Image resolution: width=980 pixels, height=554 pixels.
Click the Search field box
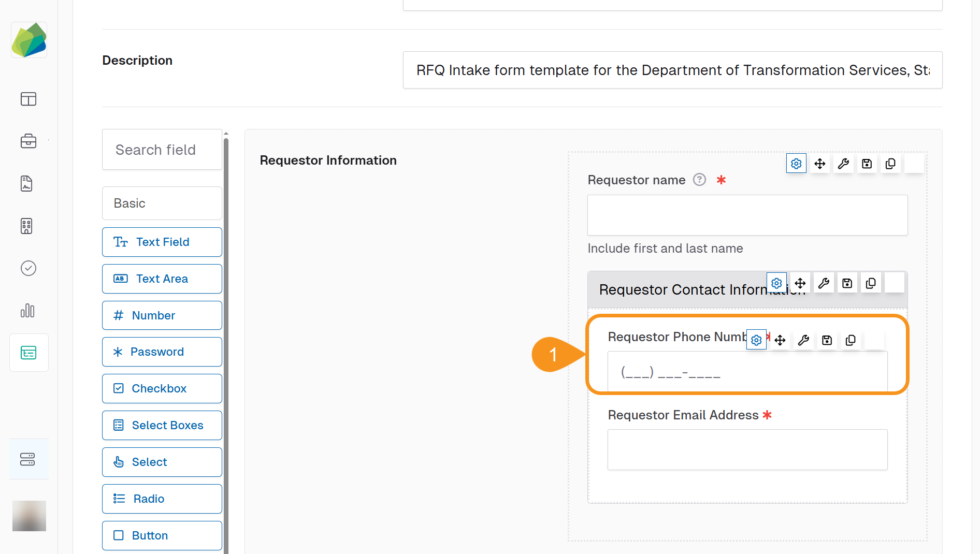[x=162, y=150]
